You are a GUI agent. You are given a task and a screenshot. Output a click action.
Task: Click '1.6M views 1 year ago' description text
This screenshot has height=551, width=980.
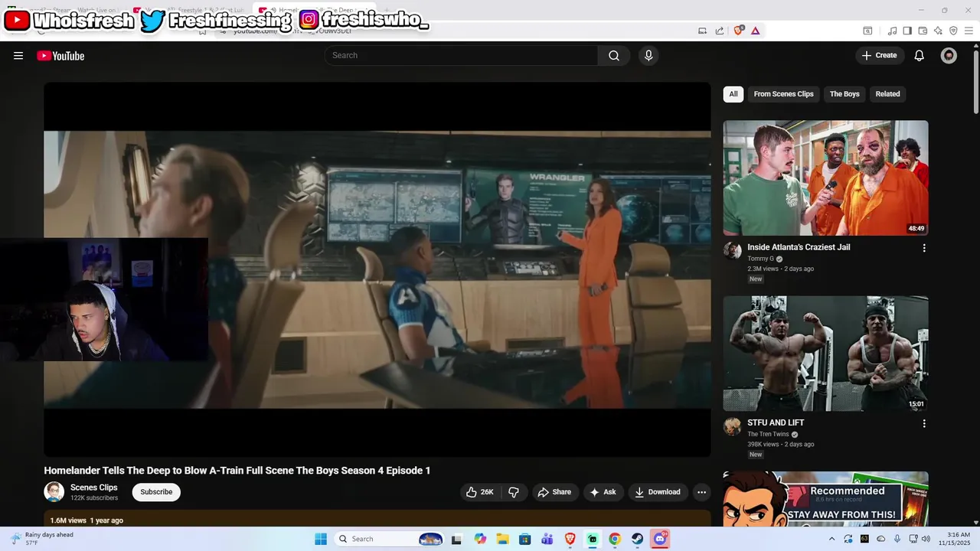point(87,520)
